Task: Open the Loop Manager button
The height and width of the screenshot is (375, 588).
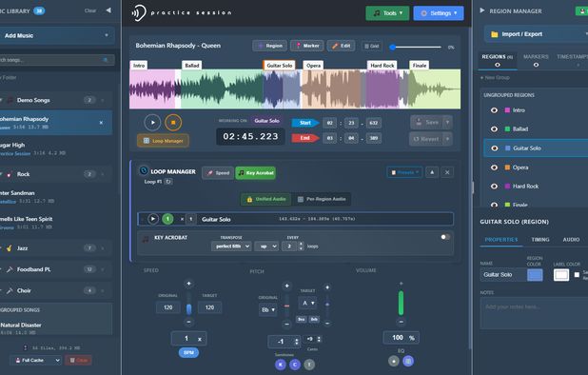Action: (163, 141)
